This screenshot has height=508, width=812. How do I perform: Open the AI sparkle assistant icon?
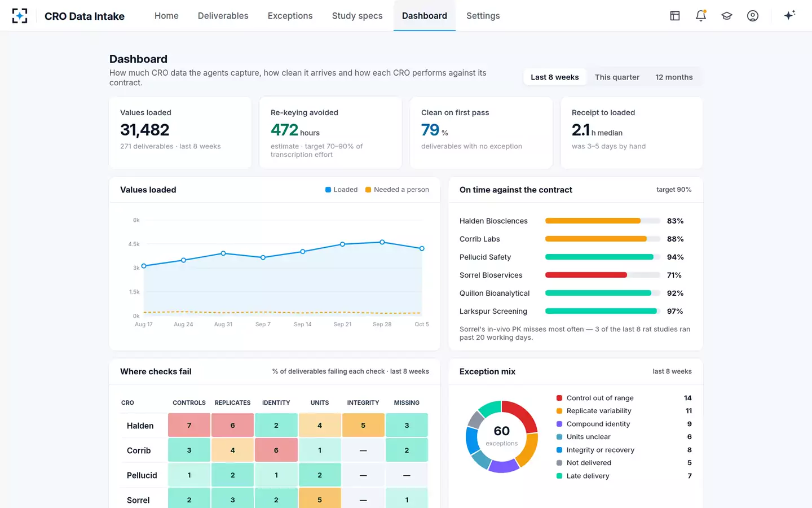(x=789, y=16)
